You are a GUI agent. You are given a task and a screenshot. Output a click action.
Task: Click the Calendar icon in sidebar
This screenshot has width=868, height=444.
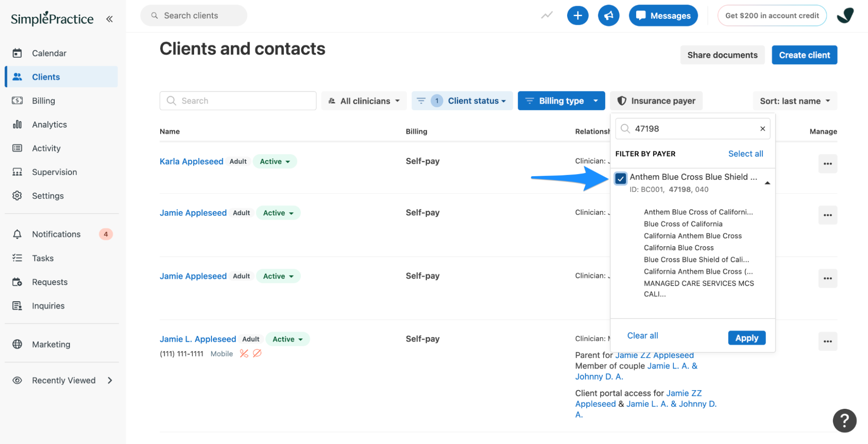(17, 53)
